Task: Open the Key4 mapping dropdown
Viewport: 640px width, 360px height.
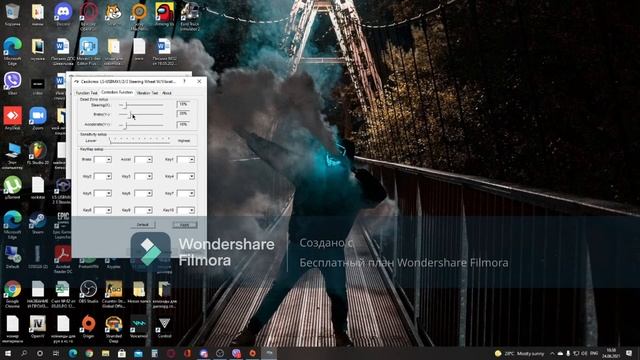Action: click(186, 176)
